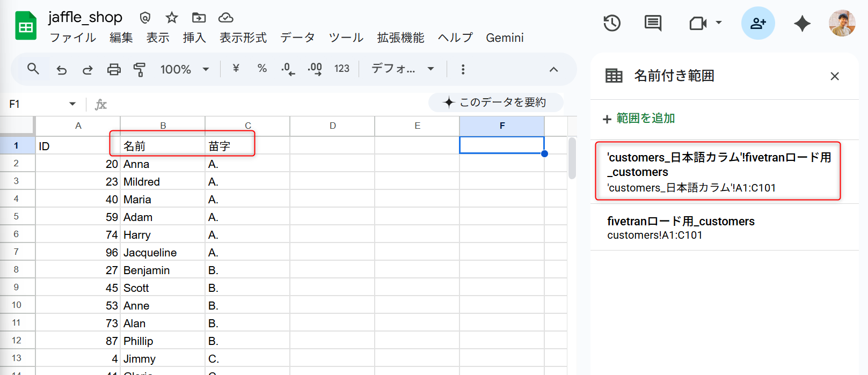The width and height of the screenshot is (868, 375).
Task: Click the redo arrow icon
Action: coord(87,69)
